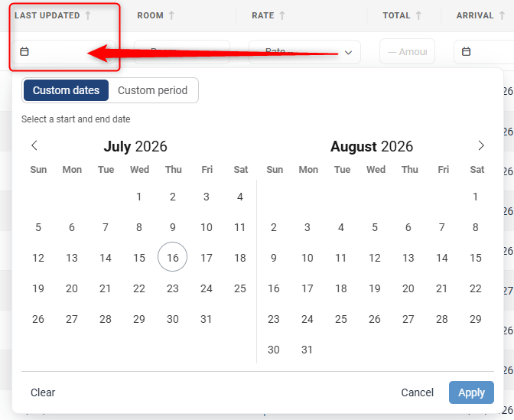Sort by Total column arrow icon
The image size is (514, 420).
pyautogui.click(x=418, y=15)
